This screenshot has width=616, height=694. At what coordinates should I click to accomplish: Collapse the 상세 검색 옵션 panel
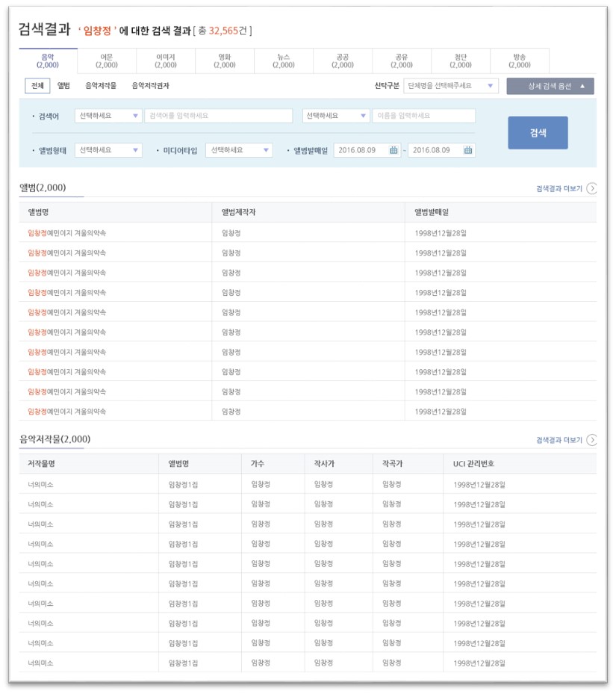[x=550, y=87]
